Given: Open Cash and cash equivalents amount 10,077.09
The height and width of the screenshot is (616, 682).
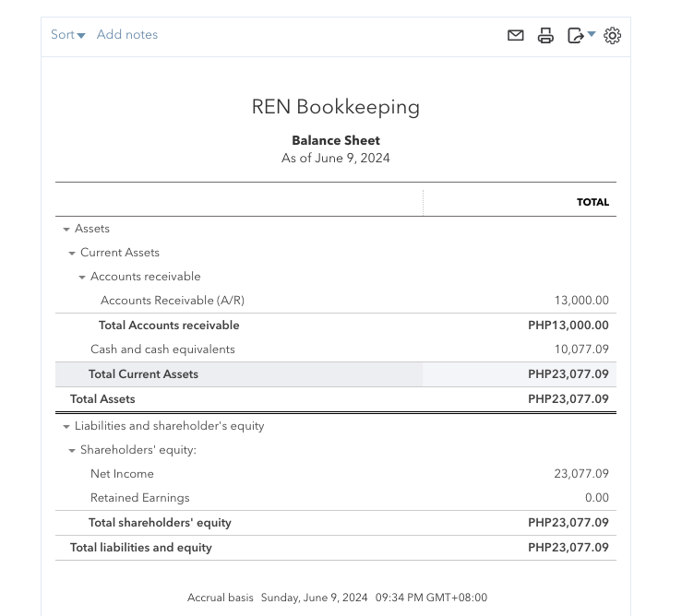Looking at the screenshot, I should coord(581,349).
